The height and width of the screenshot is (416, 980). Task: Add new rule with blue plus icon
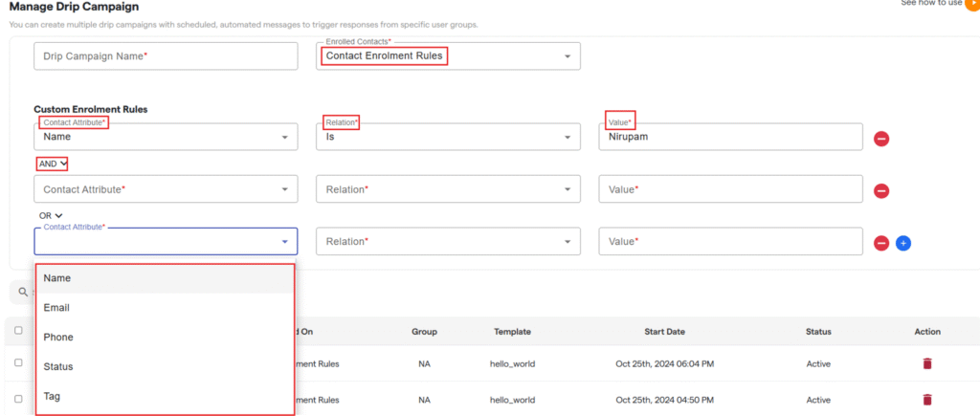coord(902,243)
